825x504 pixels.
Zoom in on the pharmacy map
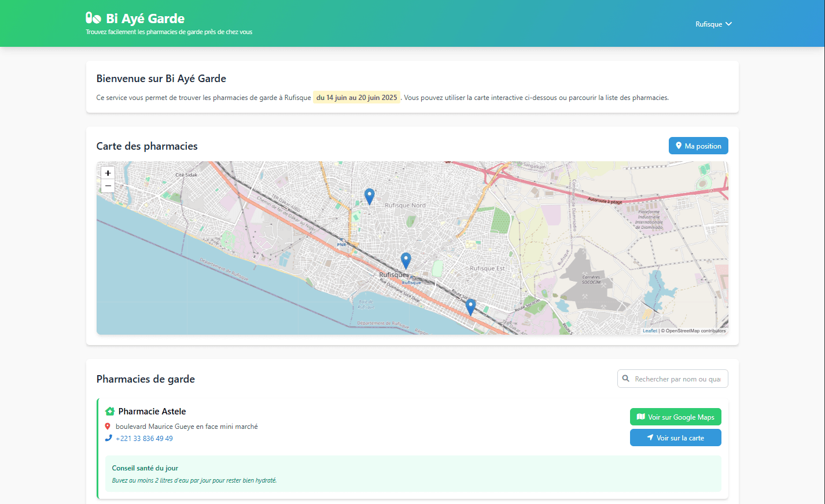pos(108,173)
